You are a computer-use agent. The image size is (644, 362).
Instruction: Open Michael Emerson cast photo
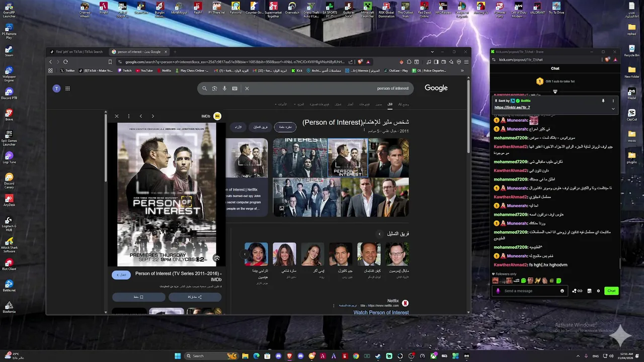397,254
